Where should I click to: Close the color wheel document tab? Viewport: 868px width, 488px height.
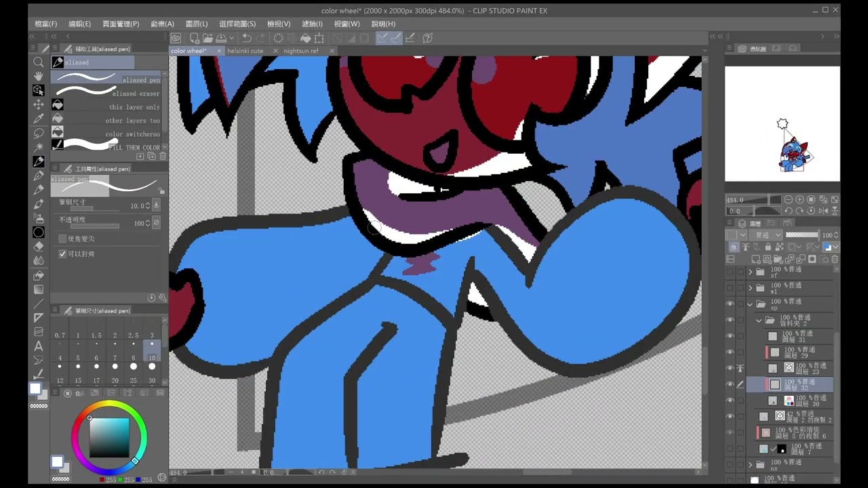220,51
